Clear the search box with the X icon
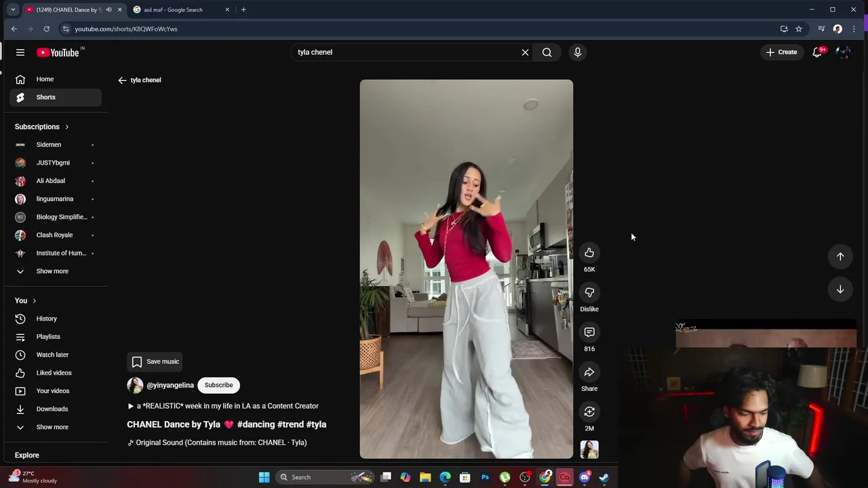Screen dimensions: 868x488 click(525, 52)
